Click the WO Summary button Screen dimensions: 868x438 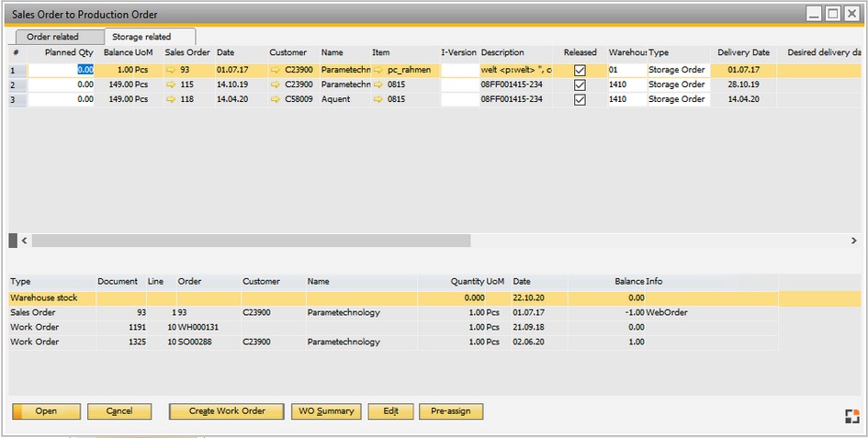326,411
